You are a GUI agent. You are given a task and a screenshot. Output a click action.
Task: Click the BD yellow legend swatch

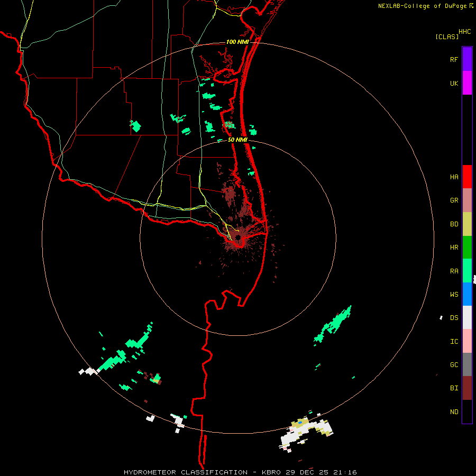(467, 224)
